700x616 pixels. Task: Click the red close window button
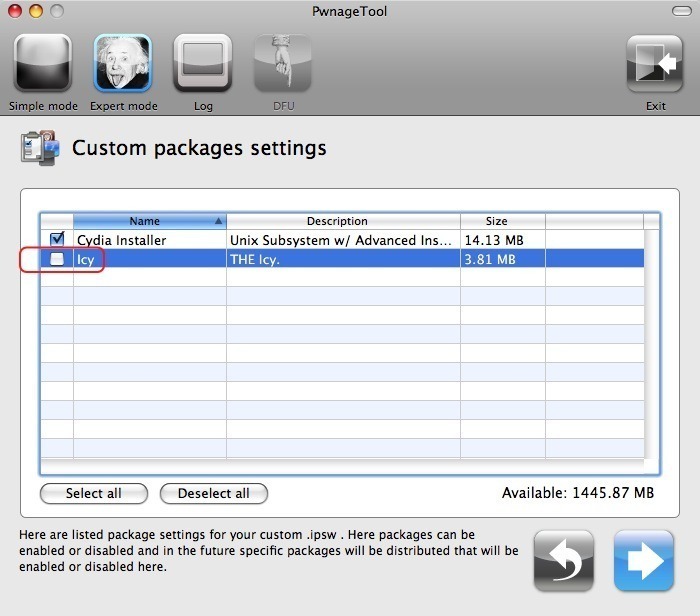tap(15, 11)
